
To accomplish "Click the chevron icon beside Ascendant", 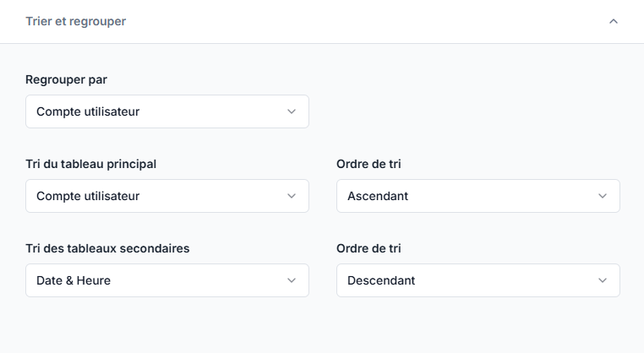I will coord(603,196).
